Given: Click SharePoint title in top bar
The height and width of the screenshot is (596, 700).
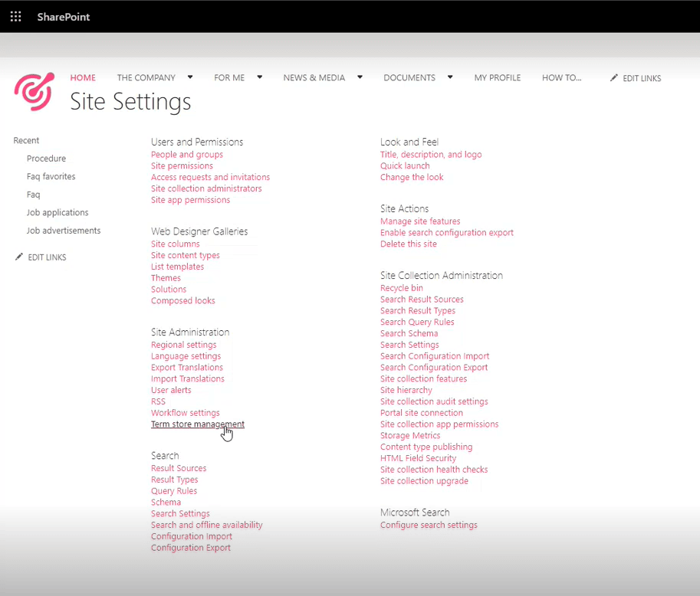Looking at the screenshot, I should [x=64, y=17].
